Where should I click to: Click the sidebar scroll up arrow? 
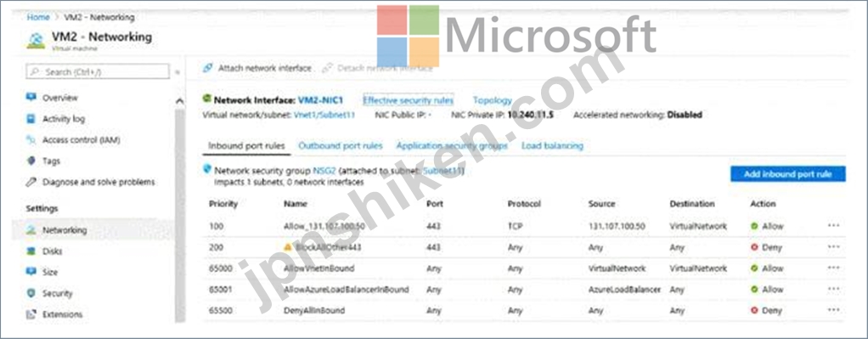(179, 101)
